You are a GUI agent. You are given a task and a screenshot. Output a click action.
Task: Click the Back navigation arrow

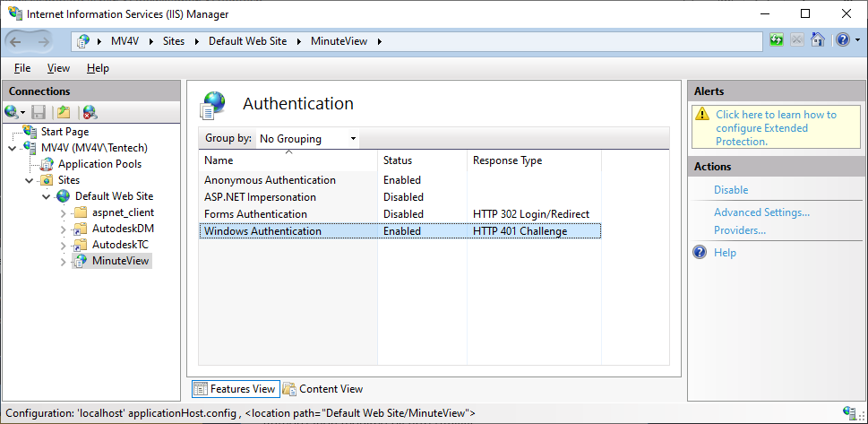pos(16,41)
